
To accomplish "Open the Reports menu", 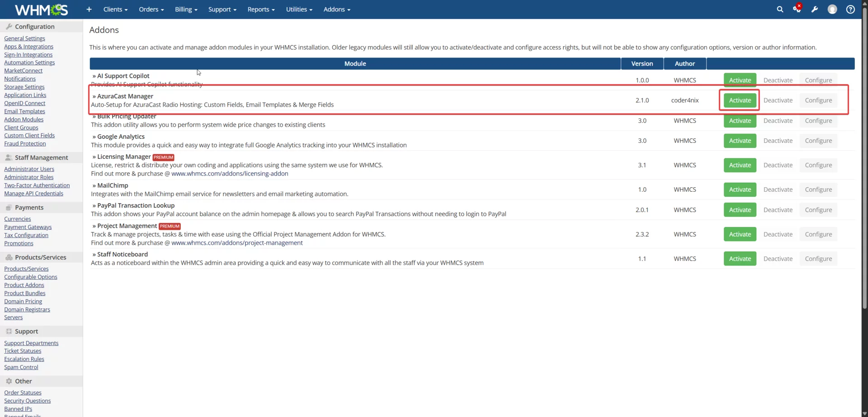I will pos(261,9).
